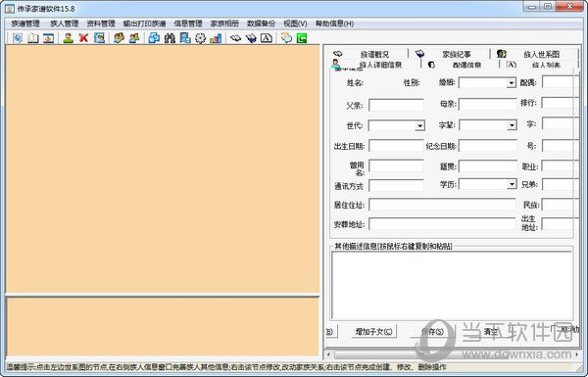The width and height of the screenshot is (588, 377).
Task: Click the red X delete toolbar icon
Action: click(x=83, y=38)
